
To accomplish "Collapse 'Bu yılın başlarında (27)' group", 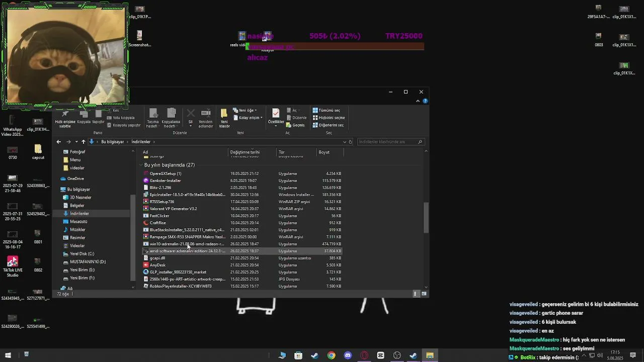I will click(x=140, y=165).
